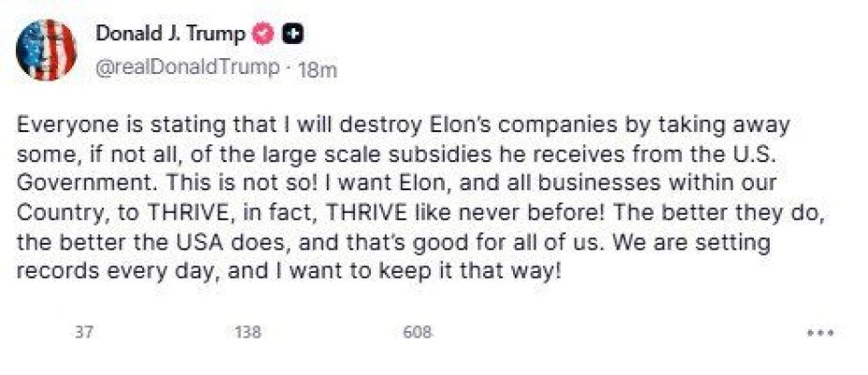Open the flag-themed profile avatar

(x=47, y=50)
